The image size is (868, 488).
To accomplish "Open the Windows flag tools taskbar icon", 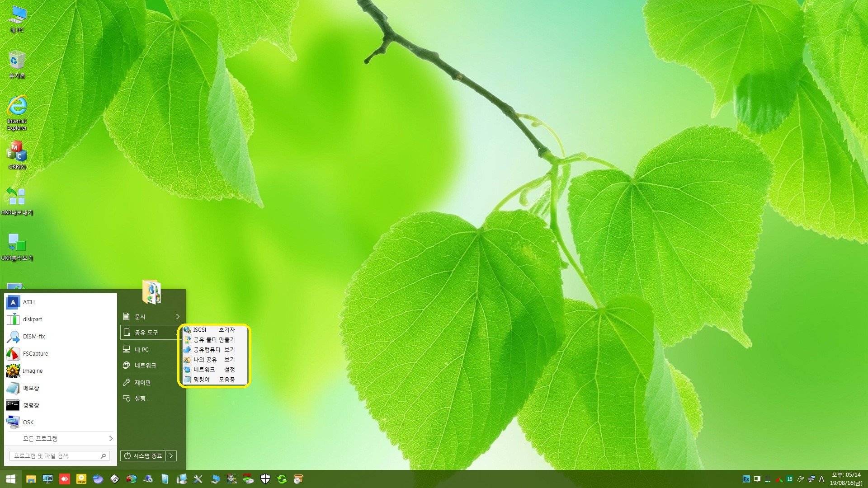I will point(232,479).
